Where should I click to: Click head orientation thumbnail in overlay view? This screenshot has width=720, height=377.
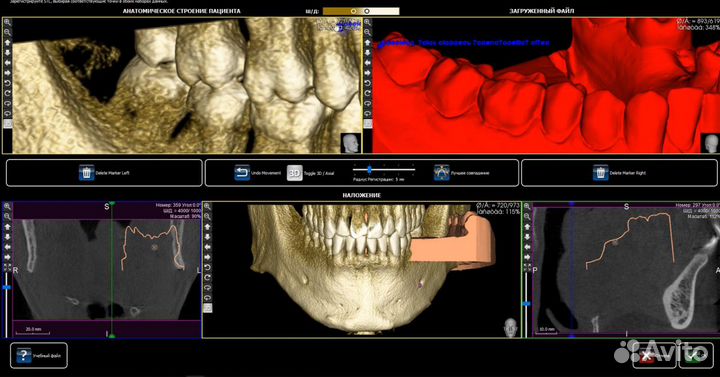510,328
